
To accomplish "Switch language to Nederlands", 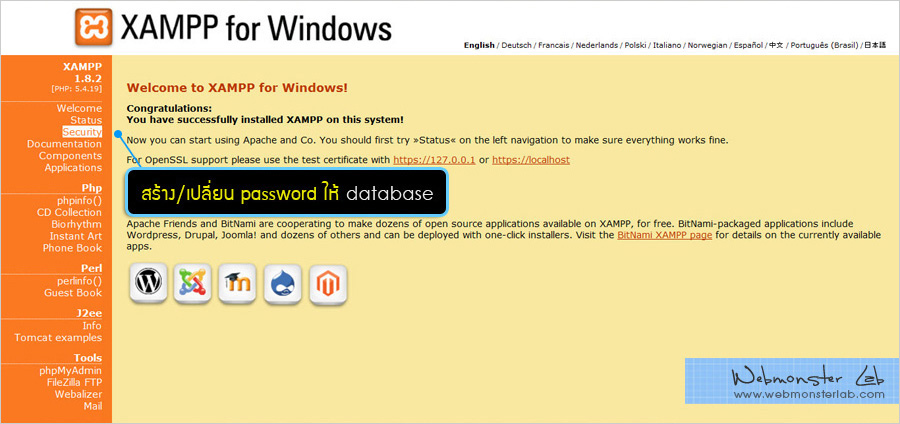I will point(597,45).
